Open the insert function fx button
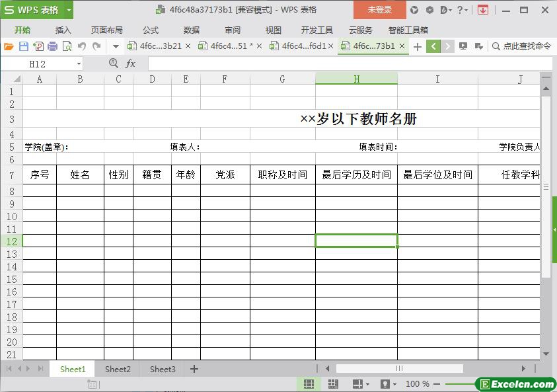The width and height of the screenshot is (557, 392). 130,63
